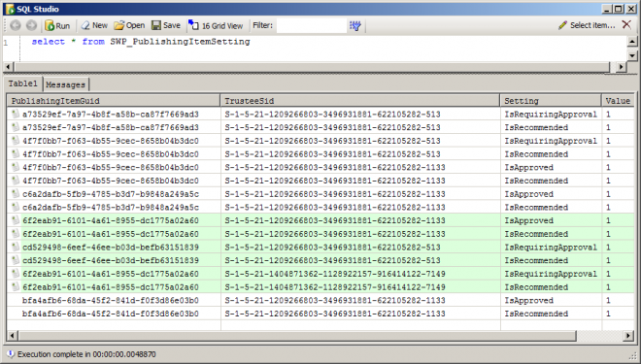Image resolution: width=641 pixels, height=364 pixels.
Task: Click row icon of first a73529ef row
Action: 16,114
